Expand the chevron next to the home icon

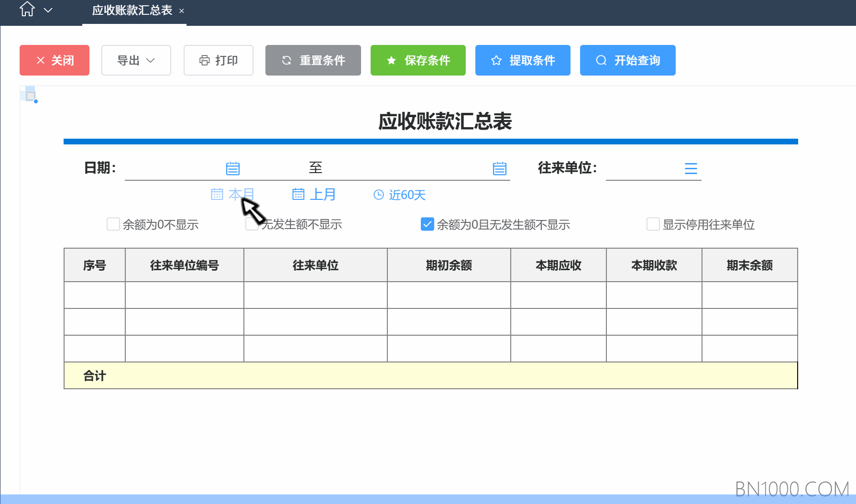pyautogui.click(x=48, y=10)
